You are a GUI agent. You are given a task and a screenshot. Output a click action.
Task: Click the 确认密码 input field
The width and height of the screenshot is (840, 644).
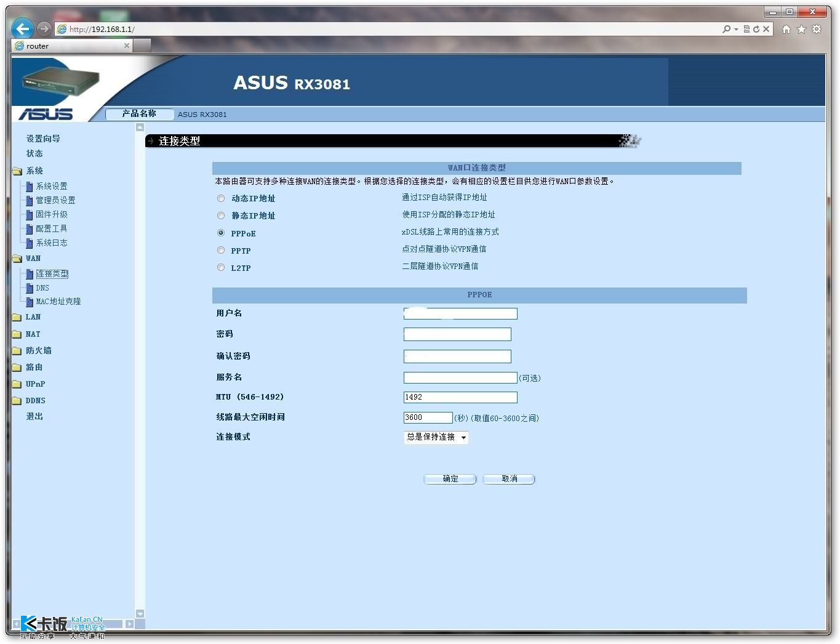(457, 356)
